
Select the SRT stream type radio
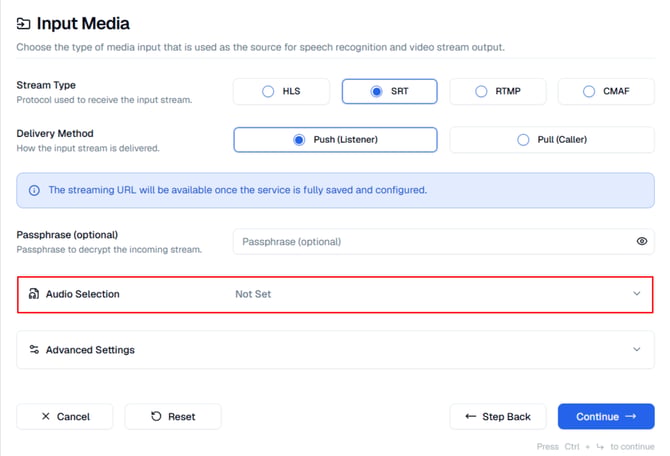[376, 91]
